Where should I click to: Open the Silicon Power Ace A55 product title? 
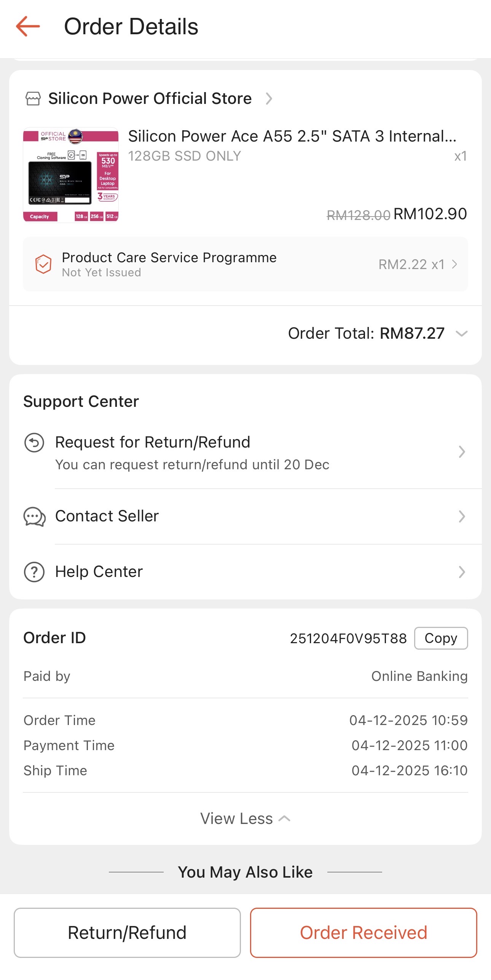pos(292,136)
